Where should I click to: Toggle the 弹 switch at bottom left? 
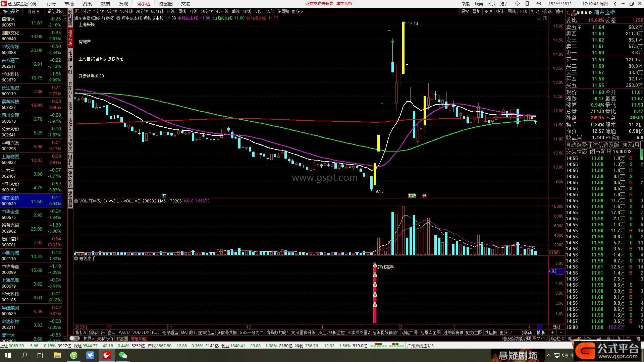74,339
